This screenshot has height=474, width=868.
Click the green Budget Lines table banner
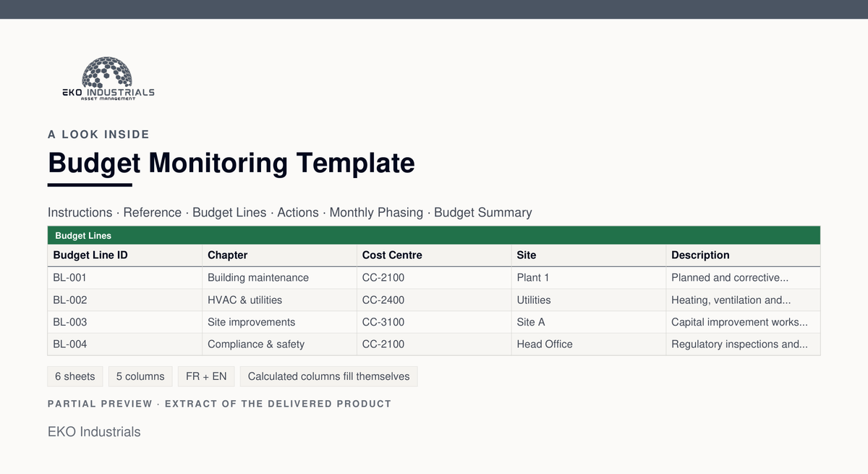click(434, 235)
